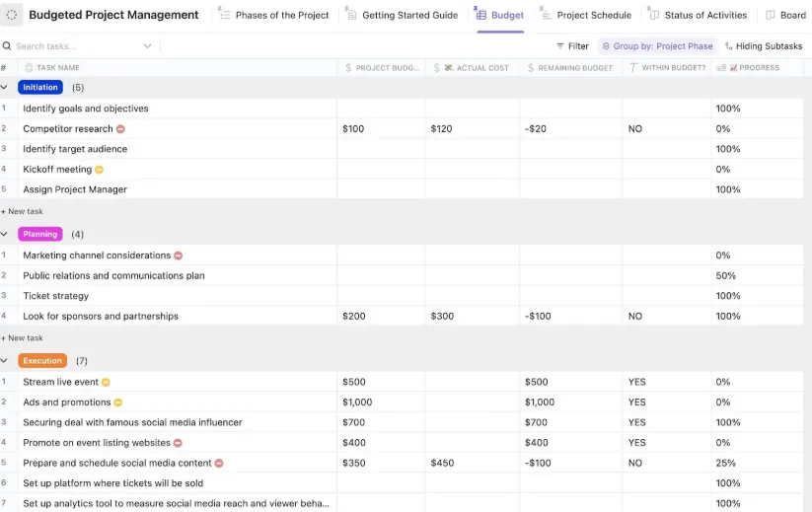
Task: Click red blocked icon beside Competitor research
Action: (x=120, y=129)
